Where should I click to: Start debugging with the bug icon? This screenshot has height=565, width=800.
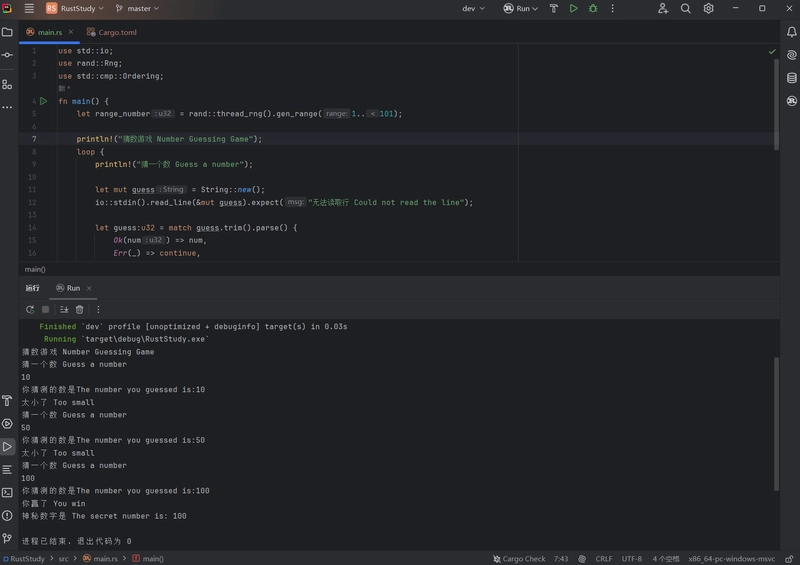tap(593, 8)
